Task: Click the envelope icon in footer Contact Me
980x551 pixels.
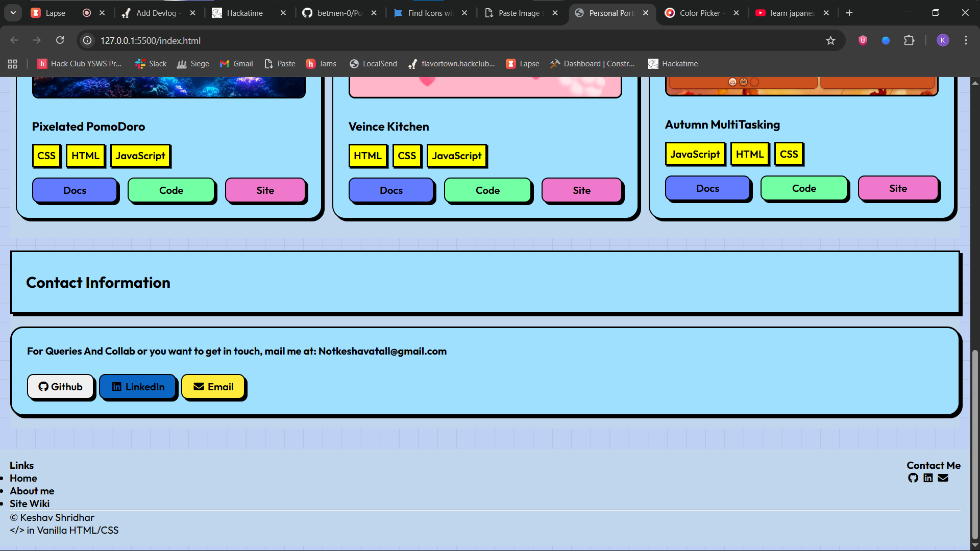Action: 943,478
